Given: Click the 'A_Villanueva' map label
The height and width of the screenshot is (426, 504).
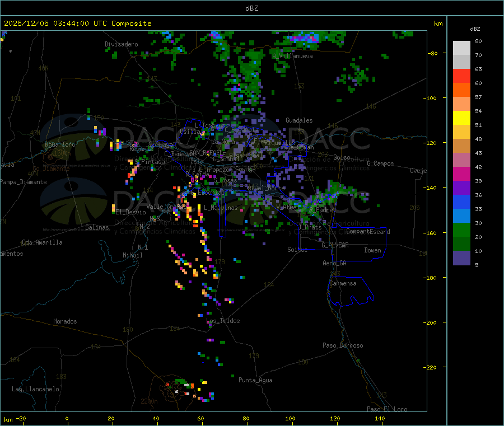Looking at the screenshot, I should point(292,56).
